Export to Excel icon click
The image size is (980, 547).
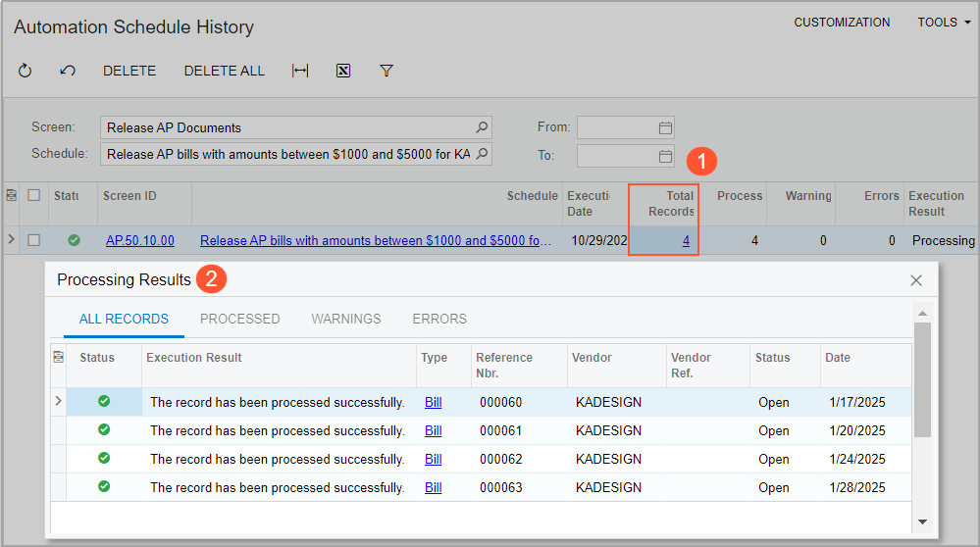(343, 71)
